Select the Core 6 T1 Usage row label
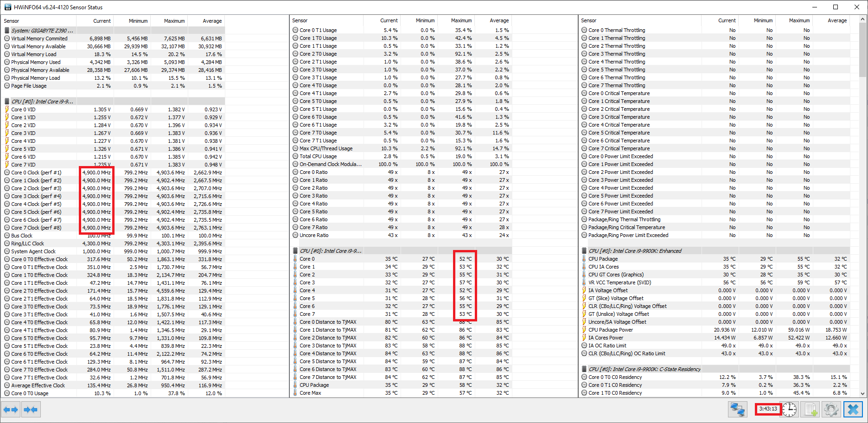 point(318,125)
